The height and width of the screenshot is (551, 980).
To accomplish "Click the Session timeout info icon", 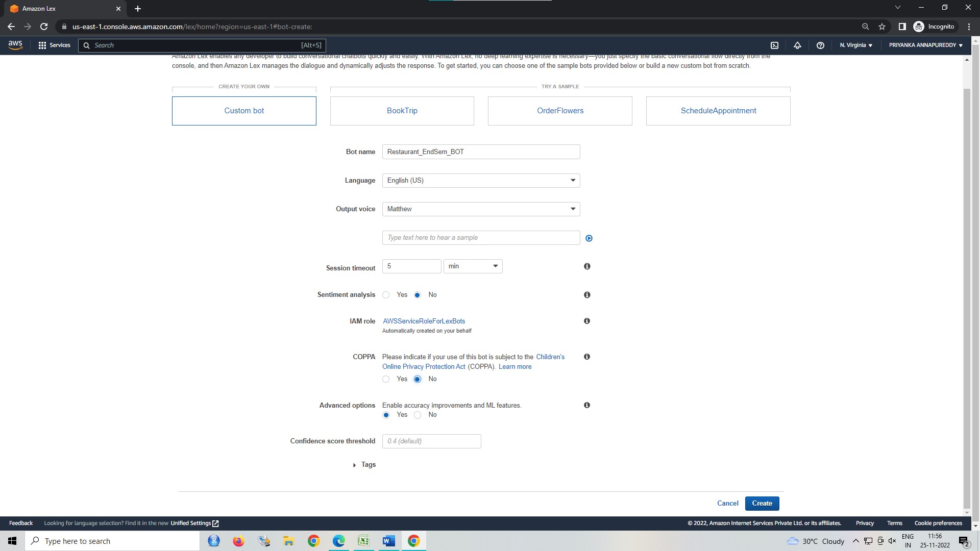I will pos(587,266).
